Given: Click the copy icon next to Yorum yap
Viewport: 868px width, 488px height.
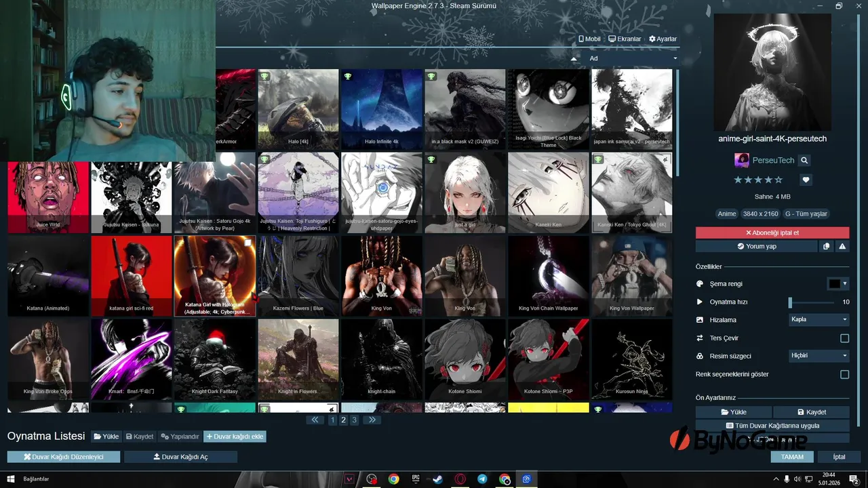Looking at the screenshot, I should tap(826, 247).
